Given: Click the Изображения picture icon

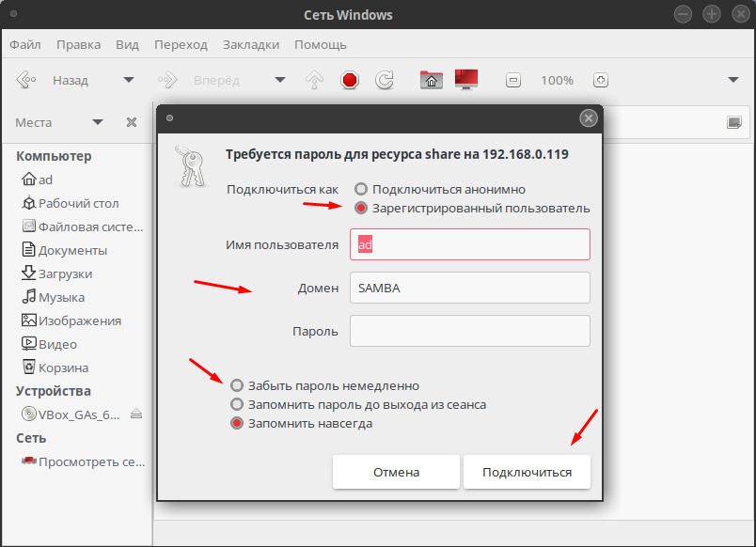Looking at the screenshot, I should click(x=29, y=320).
